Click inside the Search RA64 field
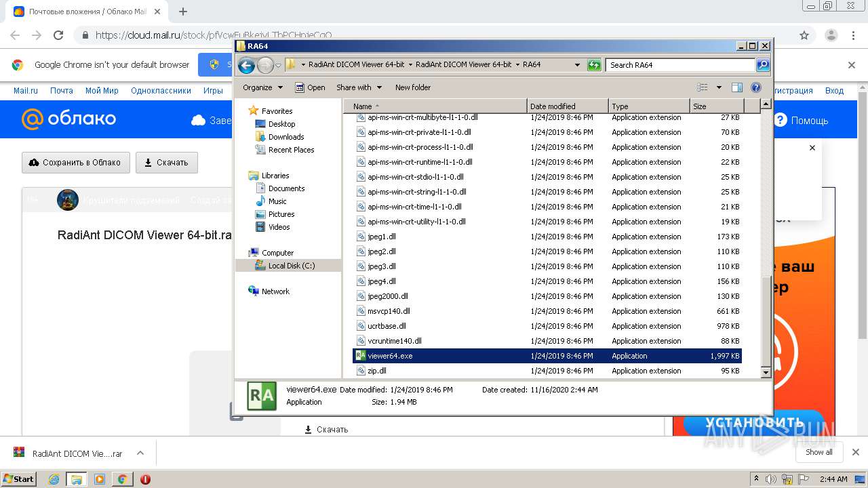This screenshot has width=868, height=488. pyautogui.click(x=680, y=65)
